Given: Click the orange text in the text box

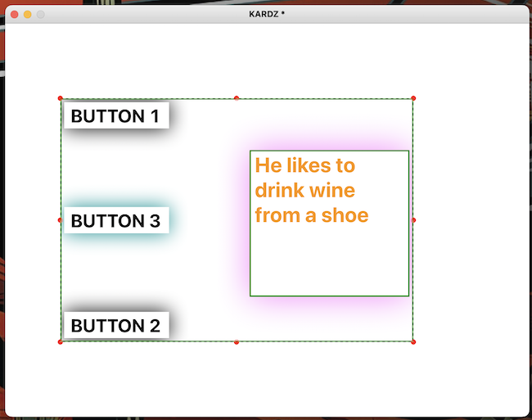Looking at the screenshot, I should click(305, 190).
